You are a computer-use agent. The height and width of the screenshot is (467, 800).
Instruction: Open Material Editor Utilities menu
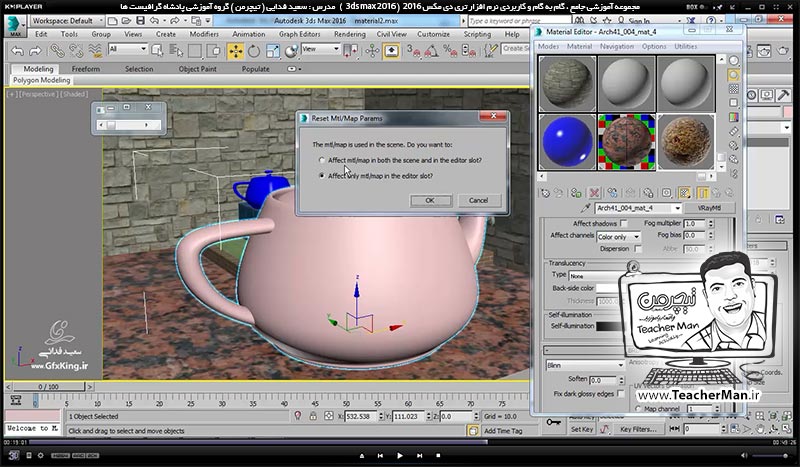(x=685, y=46)
